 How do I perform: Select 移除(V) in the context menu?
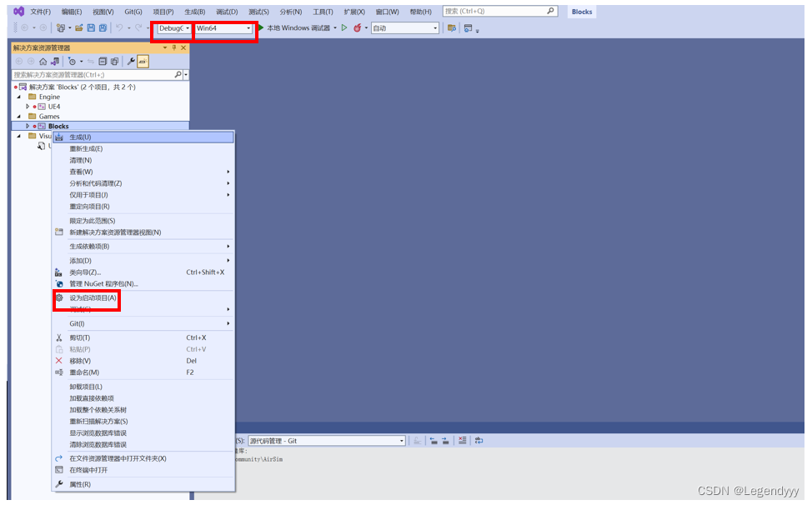click(x=143, y=361)
